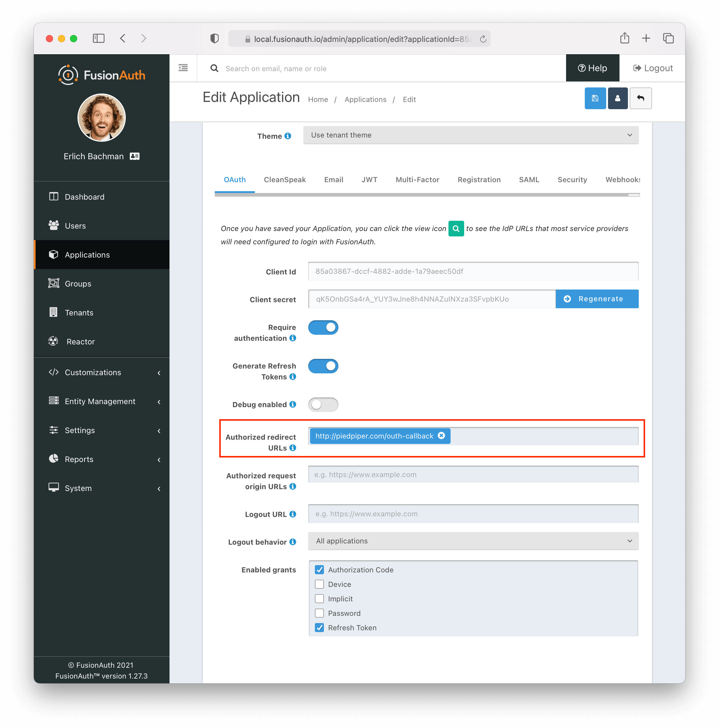
Task: Switch to the JWT tab
Action: 369,179
